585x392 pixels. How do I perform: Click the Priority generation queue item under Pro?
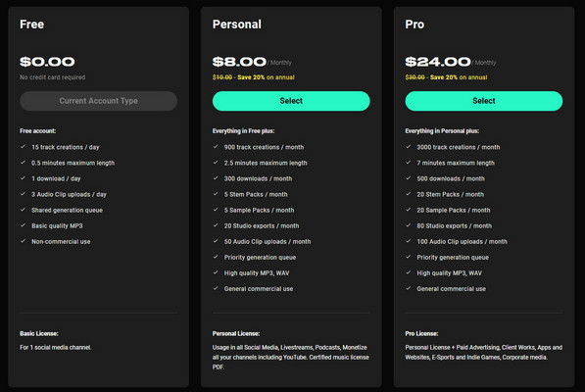point(453,258)
